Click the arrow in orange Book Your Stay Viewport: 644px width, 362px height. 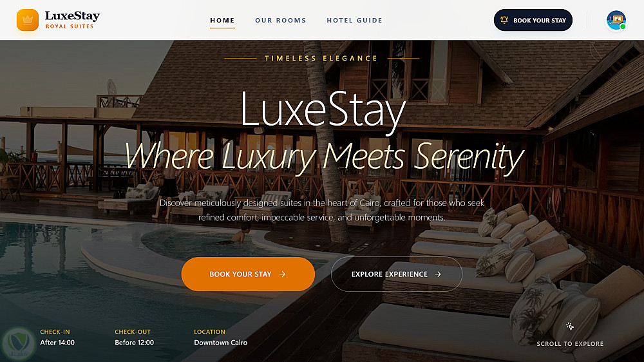[x=282, y=274]
